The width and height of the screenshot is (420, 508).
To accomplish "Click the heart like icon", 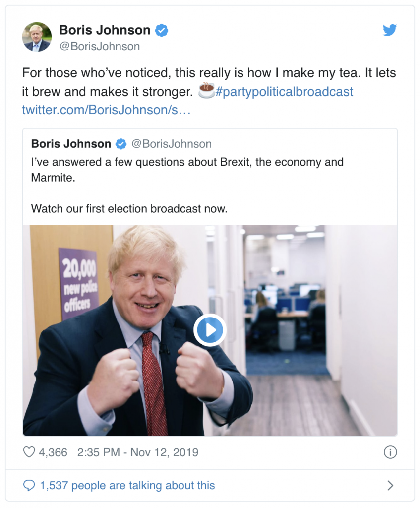I will coord(29,452).
